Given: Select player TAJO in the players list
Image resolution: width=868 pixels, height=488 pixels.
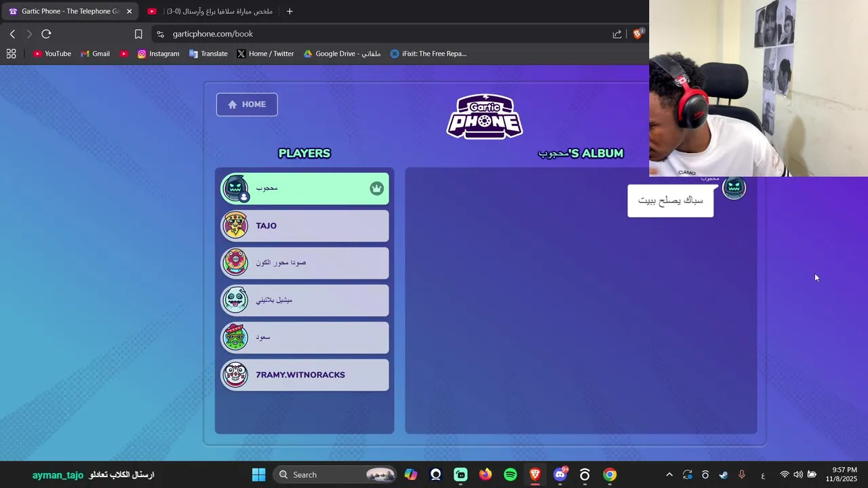Looking at the screenshot, I should pyautogui.click(x=304, y=226).
